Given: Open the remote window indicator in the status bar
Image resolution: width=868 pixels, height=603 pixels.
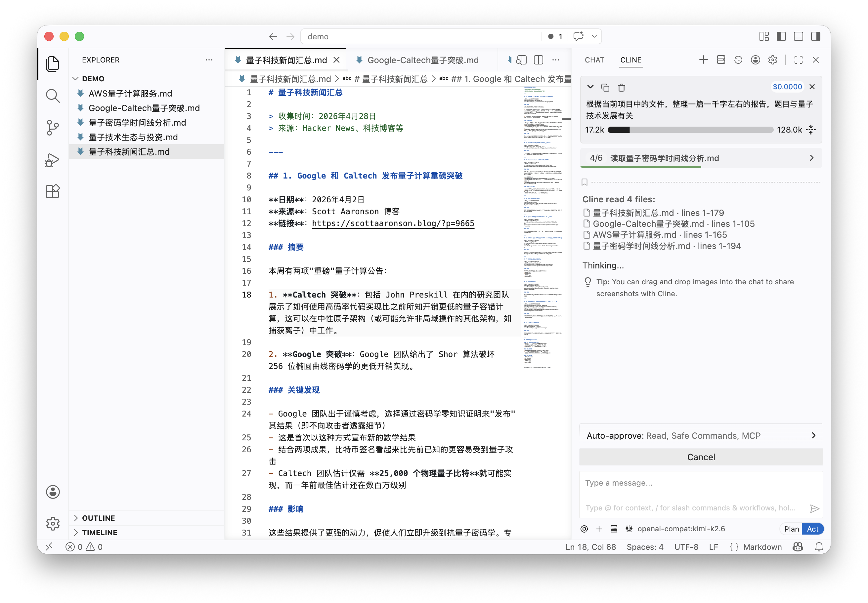Looking at the screenshot, I should (x=49, y=547).
